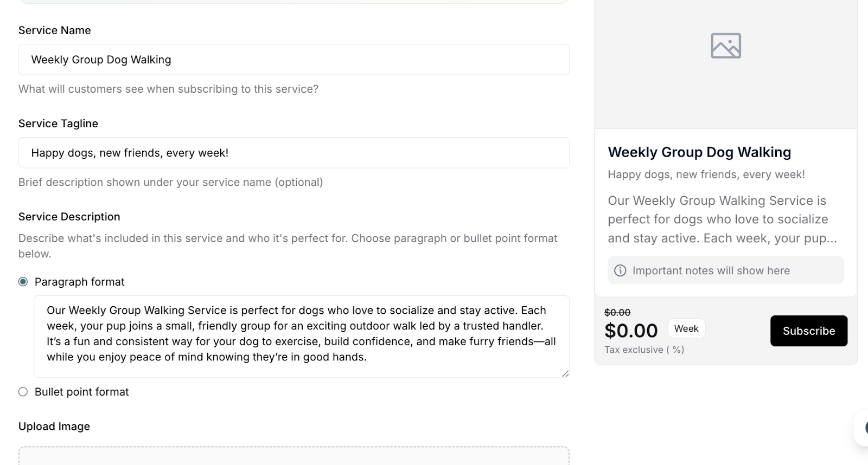Click into the Service Tagline field

coord(293,153)
